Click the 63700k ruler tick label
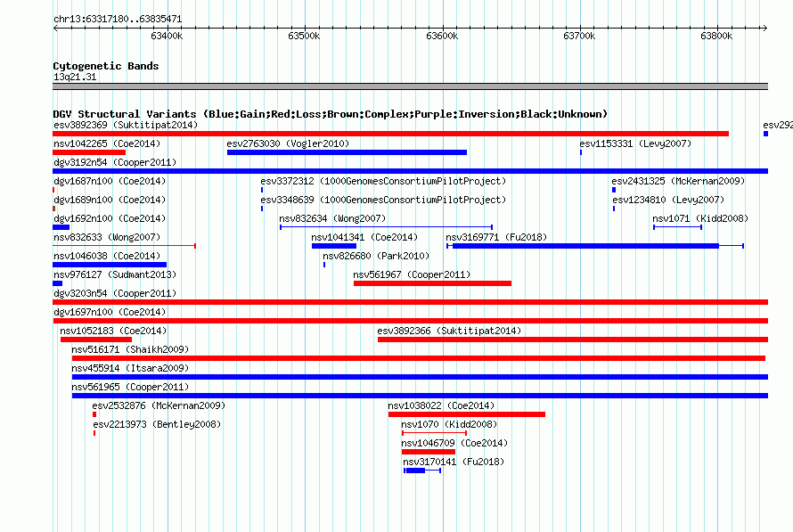Screen dimensions: 793x532 point(579,36)
